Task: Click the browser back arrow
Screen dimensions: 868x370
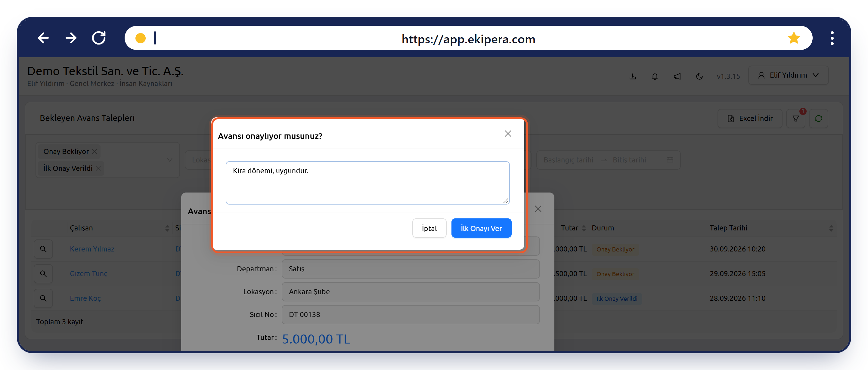Action: (x=43, y=38)
